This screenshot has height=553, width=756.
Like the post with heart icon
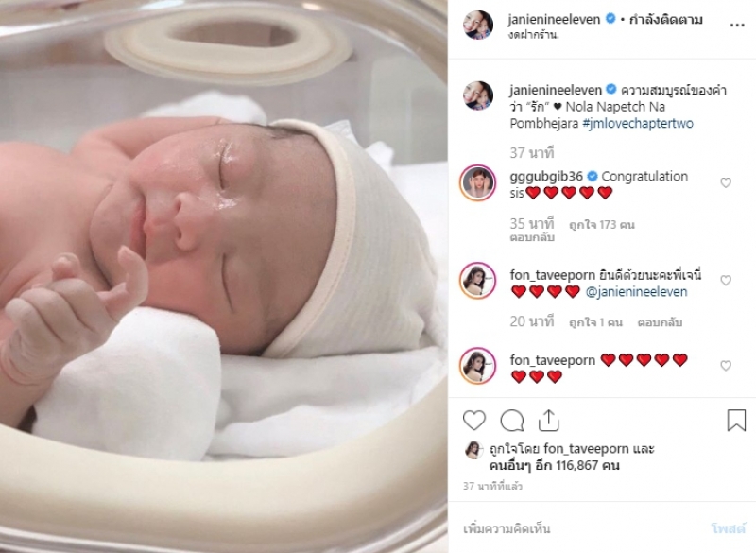click(x=474, y=421)
